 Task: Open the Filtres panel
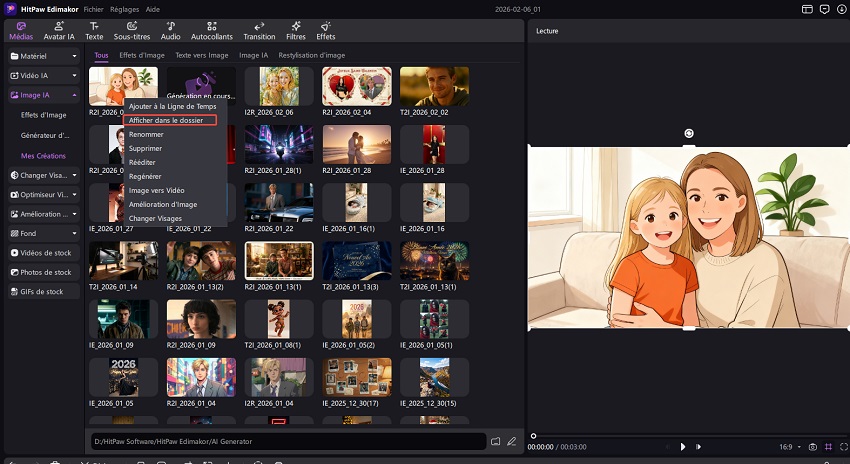pyautogui.click(x=295, y=30)
